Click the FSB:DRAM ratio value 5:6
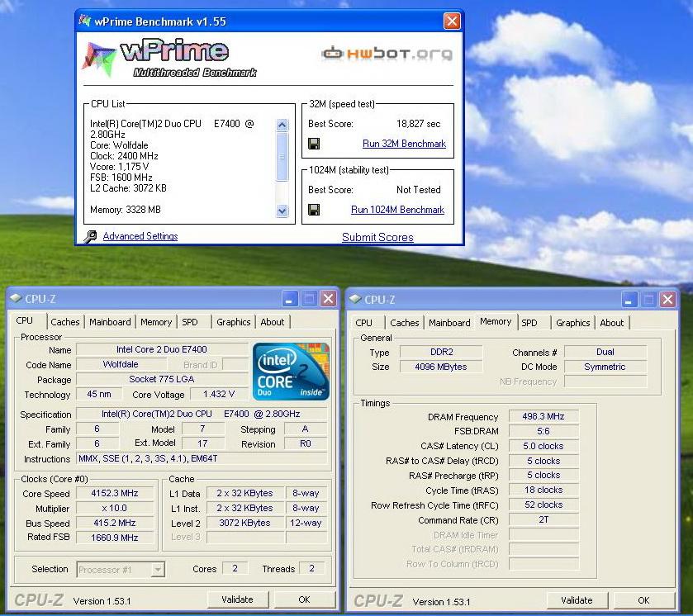Viewport: 693px width, 616px height. pyautogui.click(x=543, y=431)
